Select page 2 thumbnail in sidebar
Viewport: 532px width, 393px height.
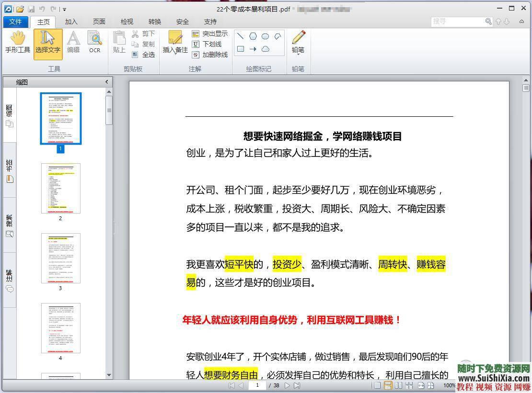pyautogui.click(x=60, y=188)
